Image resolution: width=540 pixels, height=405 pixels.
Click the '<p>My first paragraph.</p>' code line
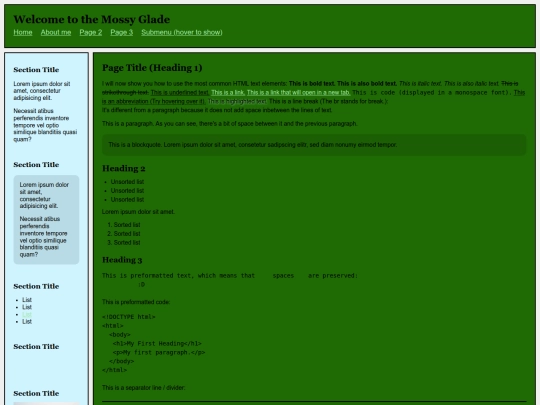click(x=159, y=353)
